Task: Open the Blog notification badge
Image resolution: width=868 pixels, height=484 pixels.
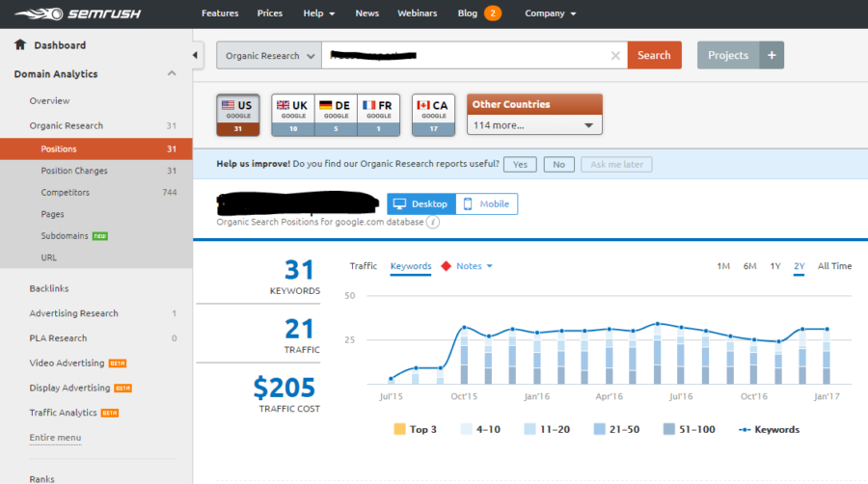Action: pyautogui.click(x=493, y=13)
